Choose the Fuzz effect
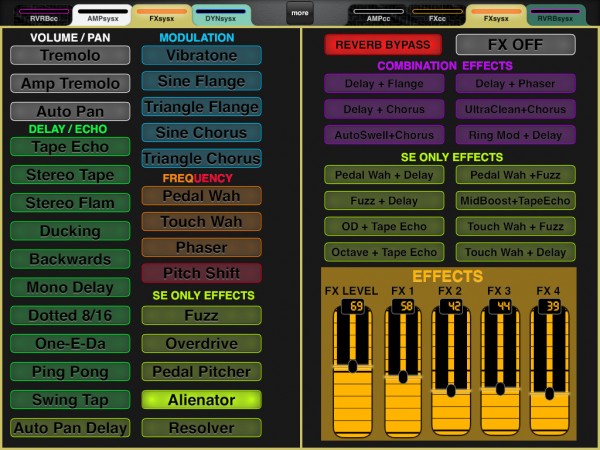 202,315
